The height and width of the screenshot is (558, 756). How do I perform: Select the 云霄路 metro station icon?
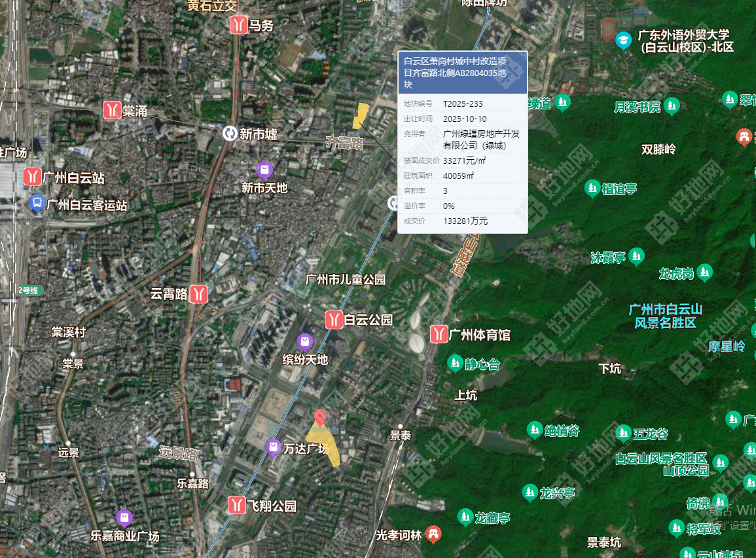tap(198, 294)
